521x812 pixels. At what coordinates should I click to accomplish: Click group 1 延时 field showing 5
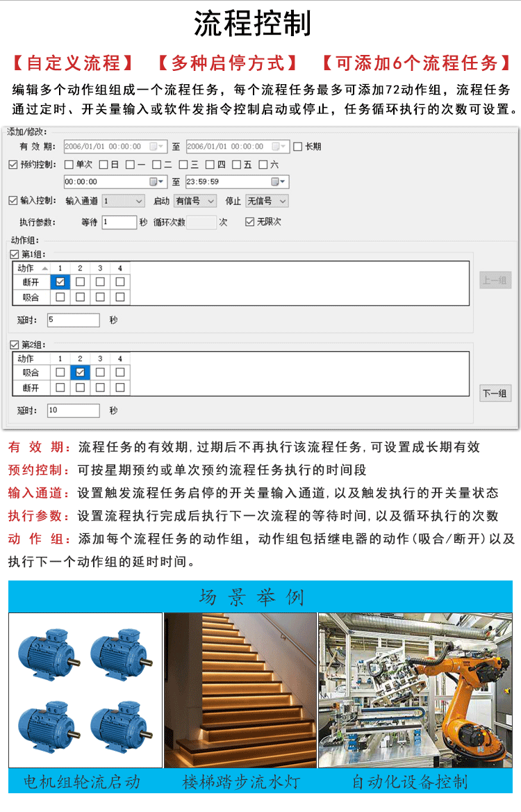pos(74,320)
